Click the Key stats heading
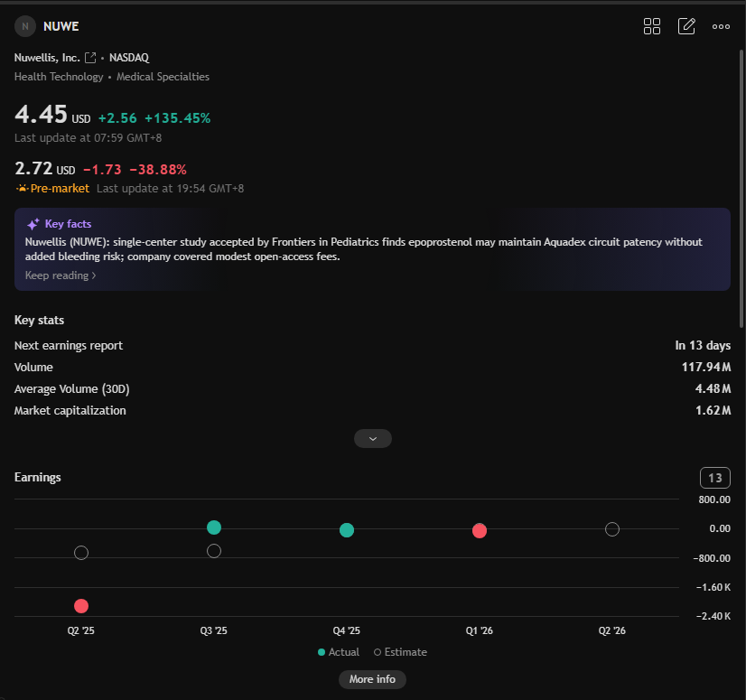746x700 pixels. tap(39, 321)
